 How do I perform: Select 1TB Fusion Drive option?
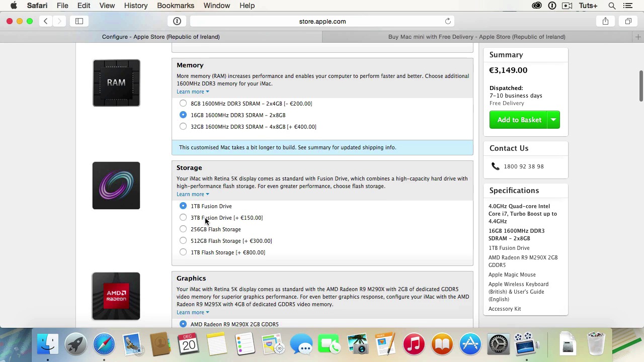pos(183,206)
